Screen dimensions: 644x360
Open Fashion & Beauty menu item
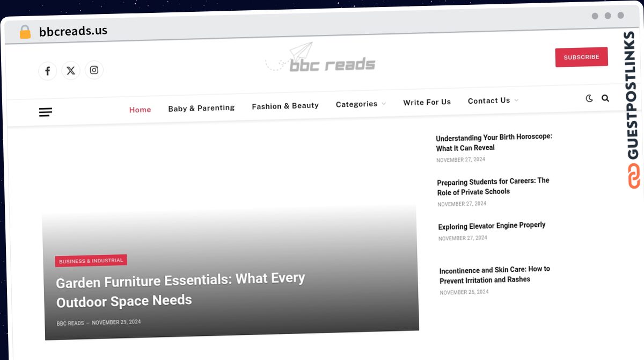pyautogui.click(x=285, y=106)
